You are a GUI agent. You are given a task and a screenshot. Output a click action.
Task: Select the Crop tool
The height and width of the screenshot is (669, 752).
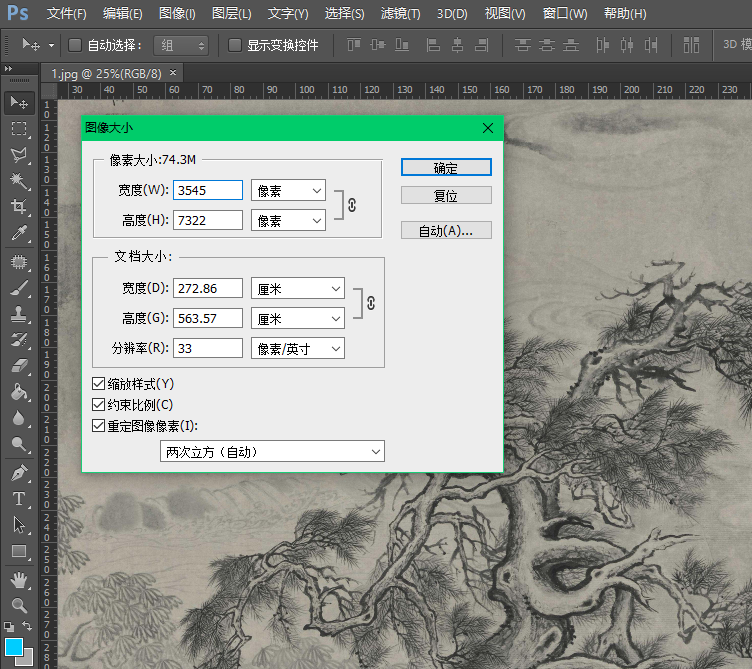[19, 206]
